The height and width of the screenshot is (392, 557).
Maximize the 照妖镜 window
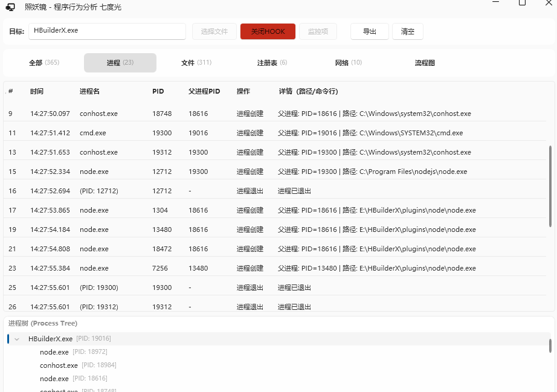coord(522,3)
